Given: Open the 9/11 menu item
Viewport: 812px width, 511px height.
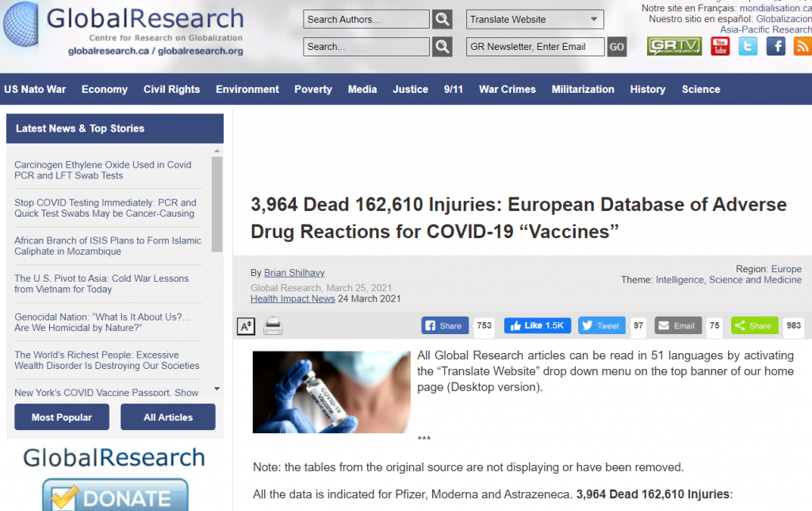Looking at the screenshot, I should click(x=453, y=89).
